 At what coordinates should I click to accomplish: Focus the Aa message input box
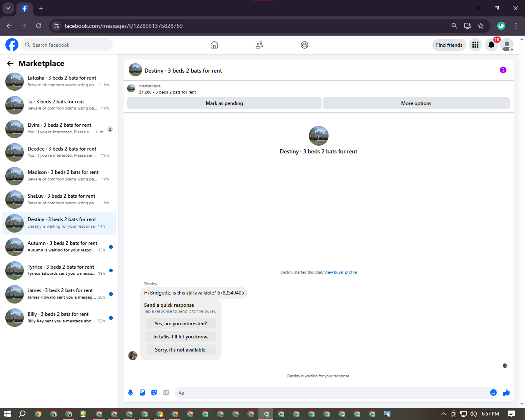336,393
